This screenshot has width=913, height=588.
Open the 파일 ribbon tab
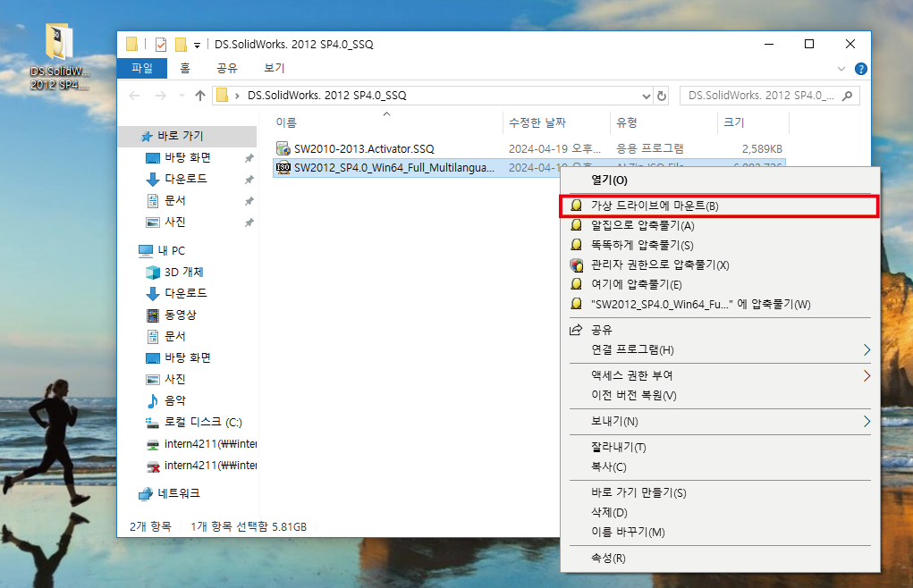tap(142, 68)
